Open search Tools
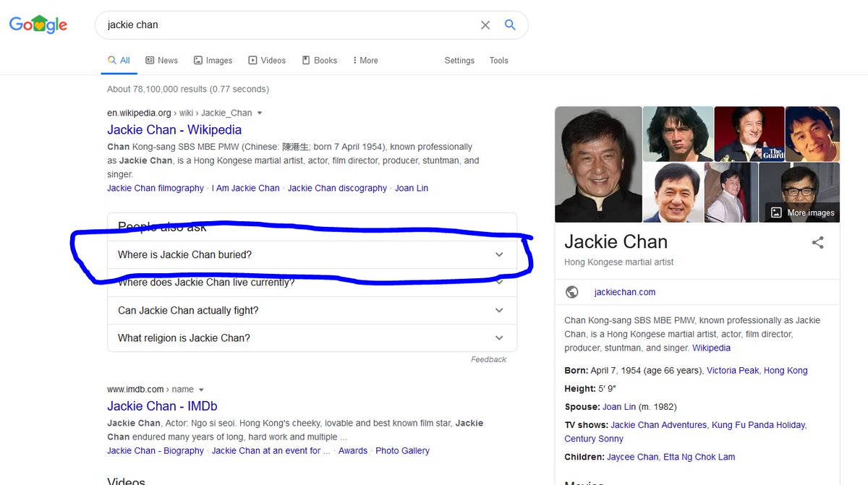 click(x=499, y=61)
